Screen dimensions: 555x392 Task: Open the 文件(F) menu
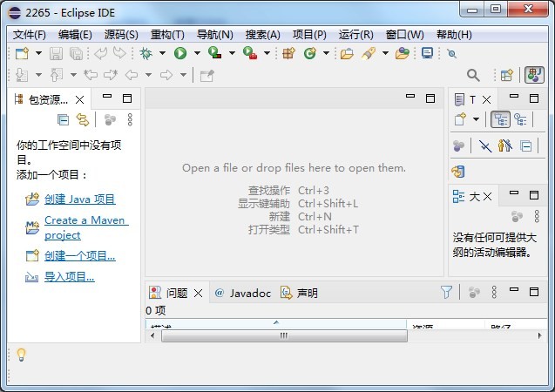(x=30, y=35)
